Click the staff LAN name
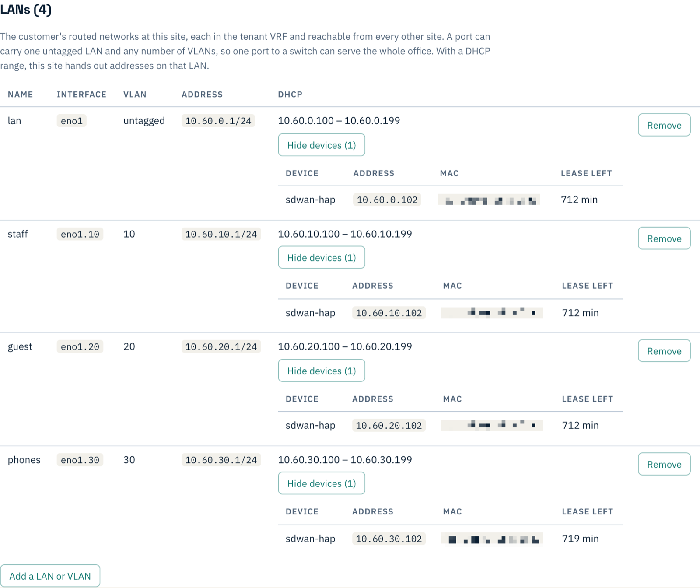Image resolution: width=700 pixels, height=588 pixels. coord(17,234)
